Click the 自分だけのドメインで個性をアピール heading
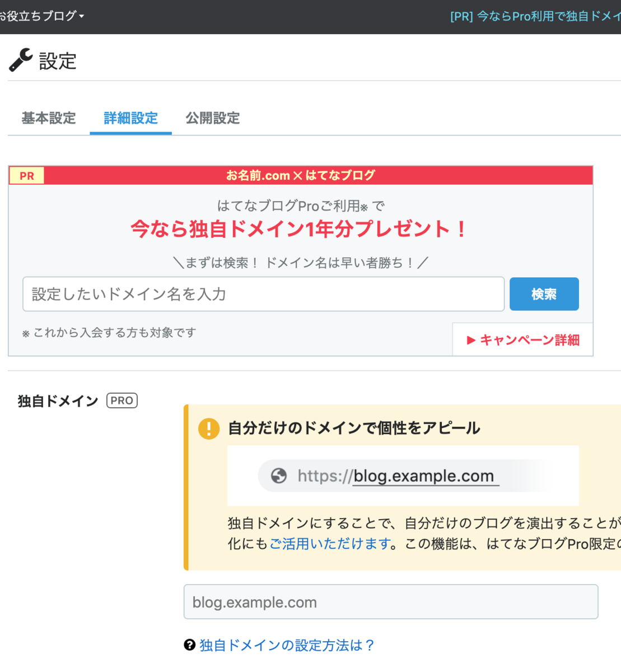This screenshot has width=621, height=672. pyautogui.click(x=354, y=428)
